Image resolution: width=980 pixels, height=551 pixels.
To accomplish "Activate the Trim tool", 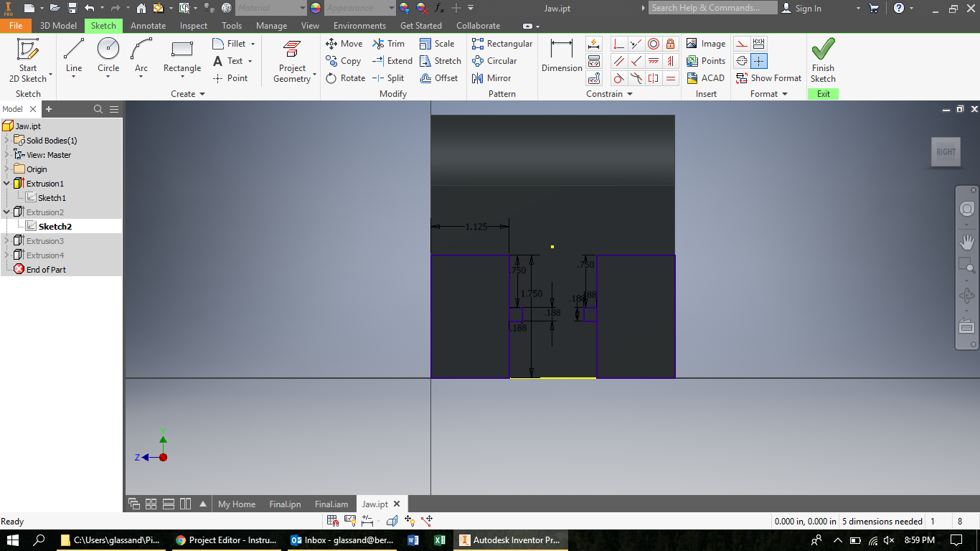I will (x=388, y=44).
